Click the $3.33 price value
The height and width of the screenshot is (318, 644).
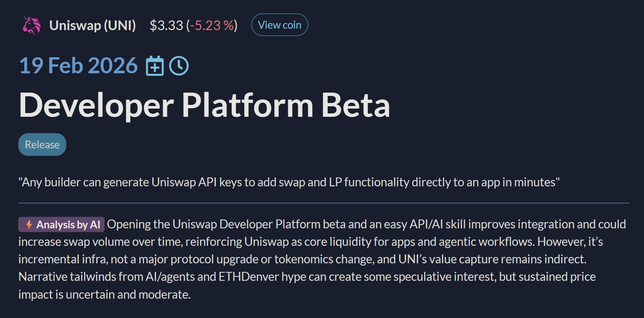point(166,25)
